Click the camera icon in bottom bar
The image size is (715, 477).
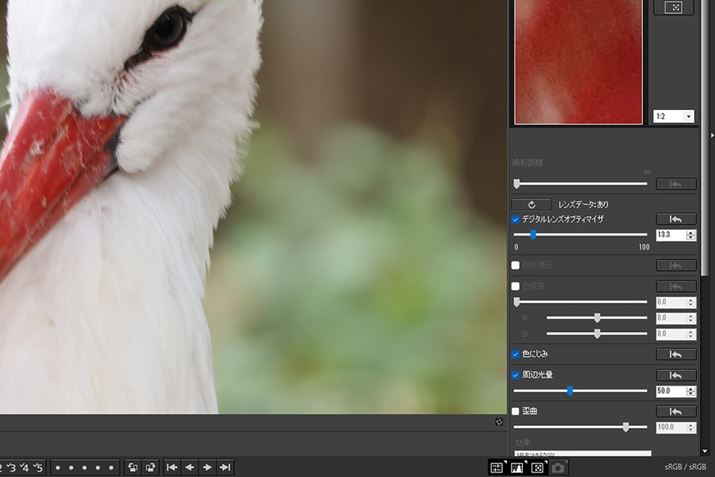coord(558,468)
